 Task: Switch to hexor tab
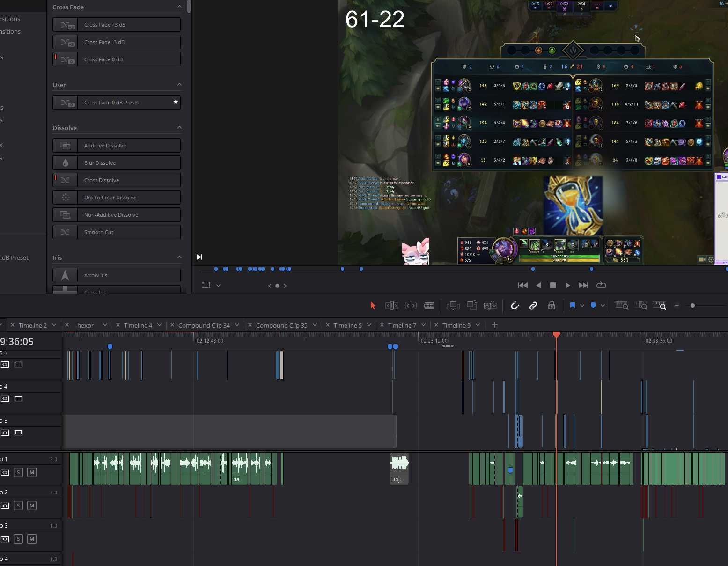[85, 325]
